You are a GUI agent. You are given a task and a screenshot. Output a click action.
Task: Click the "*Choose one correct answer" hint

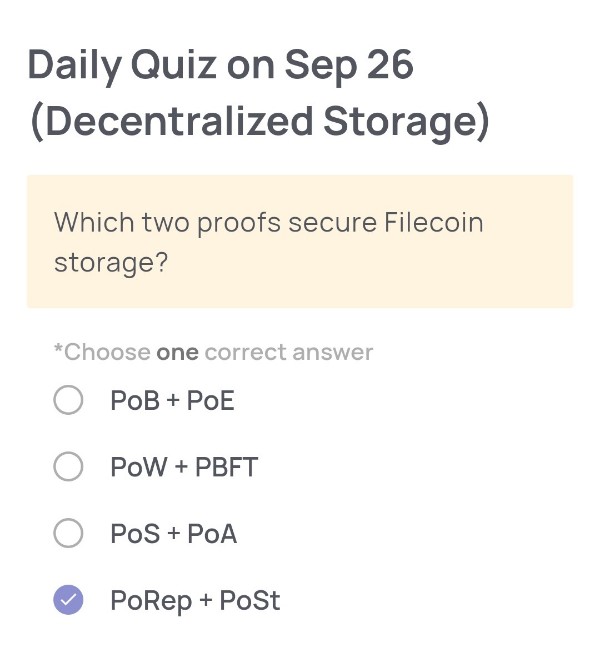(x=213, y=352)
